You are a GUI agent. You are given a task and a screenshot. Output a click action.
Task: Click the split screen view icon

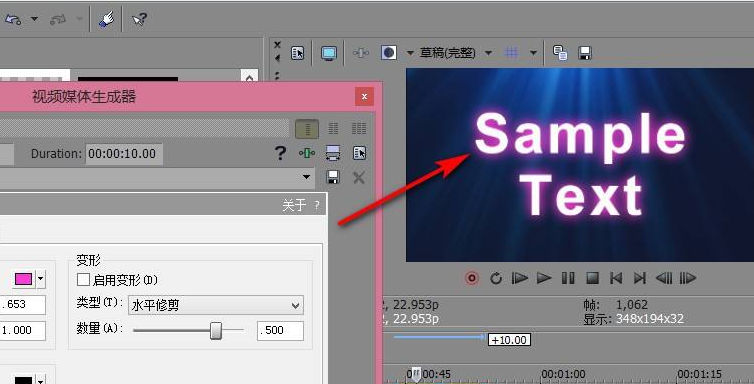(389, 53)
